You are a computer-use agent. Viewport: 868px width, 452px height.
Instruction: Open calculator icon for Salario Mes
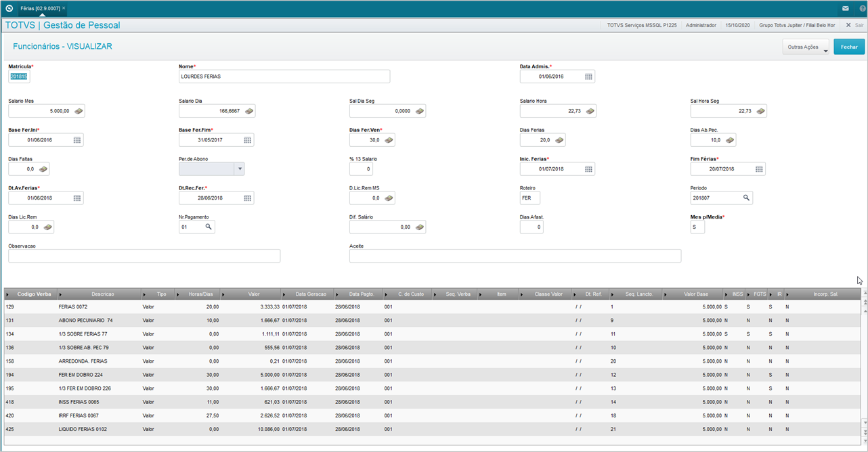(x=79, y=111)
